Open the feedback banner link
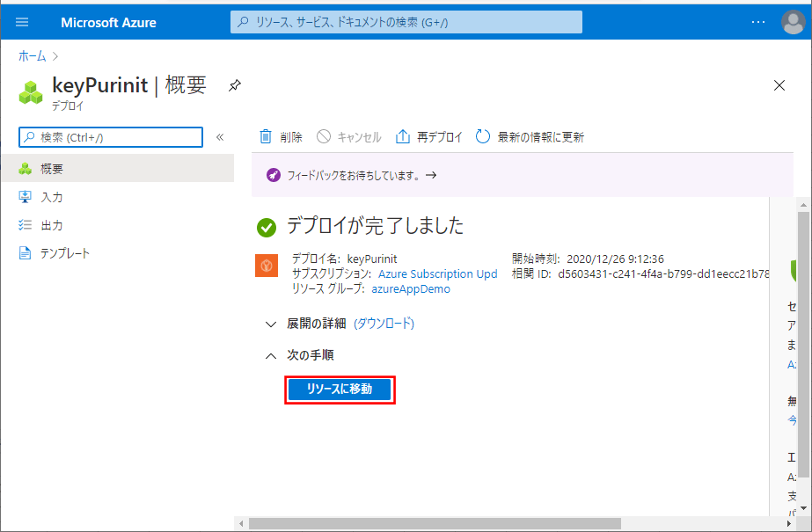 tap(362, 176)
